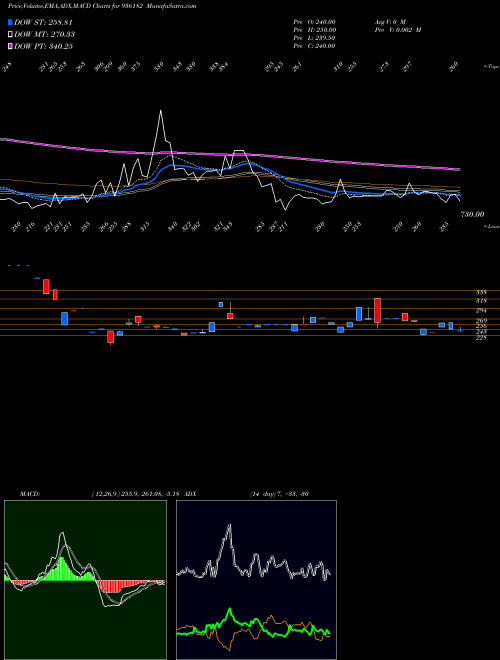Viewport: 500px width, 660px height.
Task: Click the Pre C: 240.00 value
Action: click(314, 46)
